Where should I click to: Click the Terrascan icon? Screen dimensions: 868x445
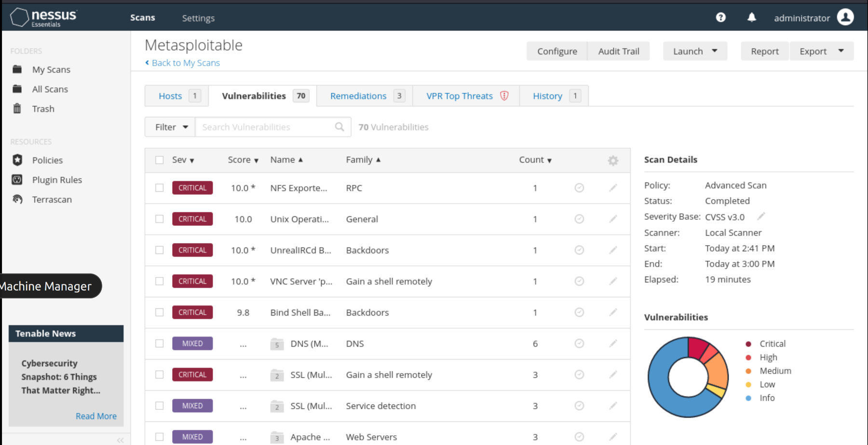point(17,199)
